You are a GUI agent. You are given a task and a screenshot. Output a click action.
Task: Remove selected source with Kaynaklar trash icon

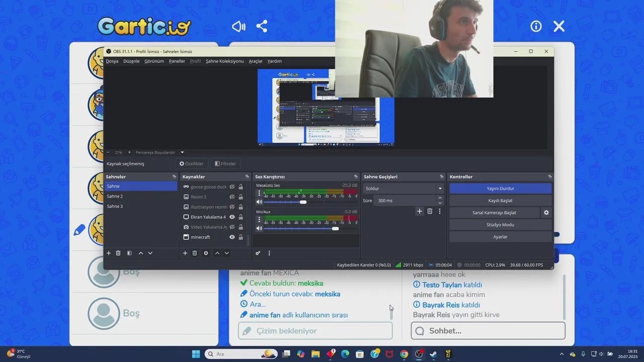195,253
